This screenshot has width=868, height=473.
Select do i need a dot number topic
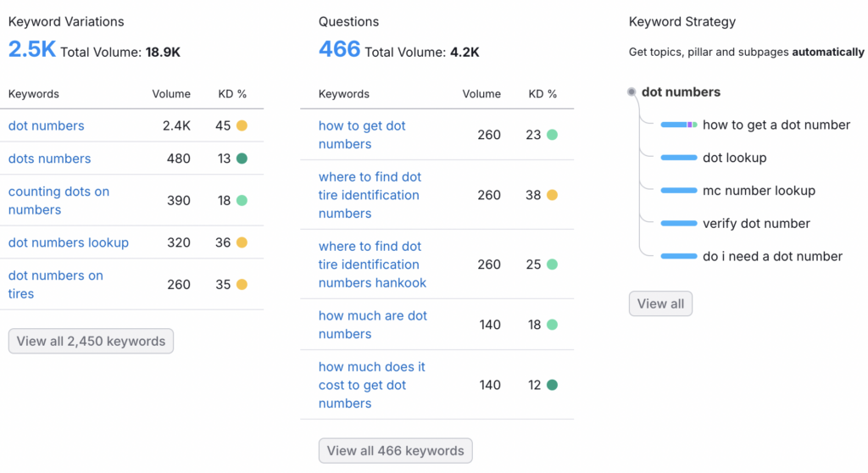(x=772, y=257)
